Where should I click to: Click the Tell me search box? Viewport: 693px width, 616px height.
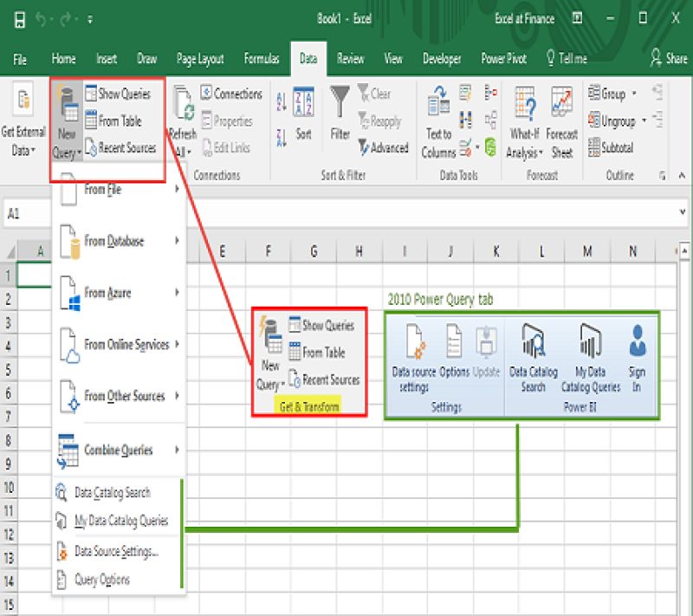pos(567,58)
